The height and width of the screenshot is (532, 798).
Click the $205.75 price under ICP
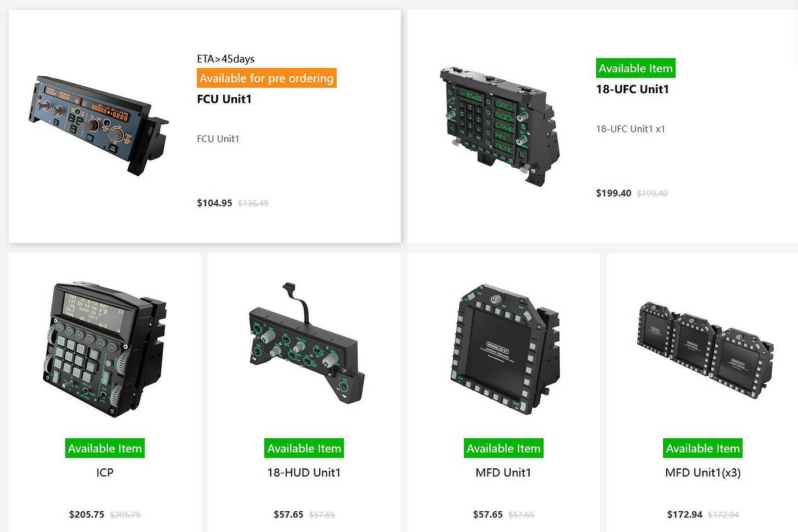[87, 515]
